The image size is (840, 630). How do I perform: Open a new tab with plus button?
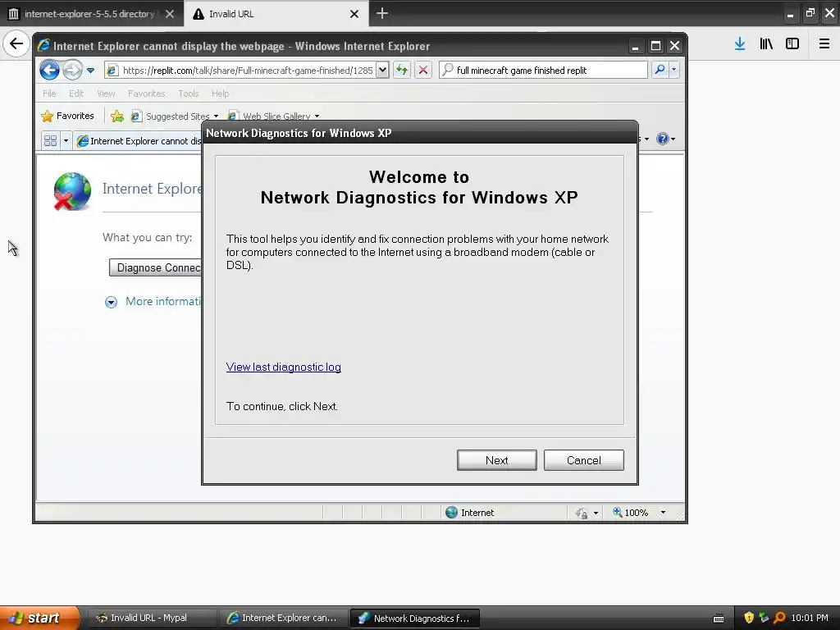pyautogui.click(x=382, y=13)
